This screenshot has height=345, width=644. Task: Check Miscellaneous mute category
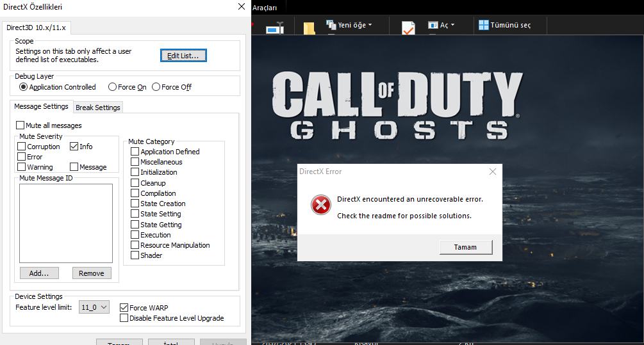pos(135,162)
